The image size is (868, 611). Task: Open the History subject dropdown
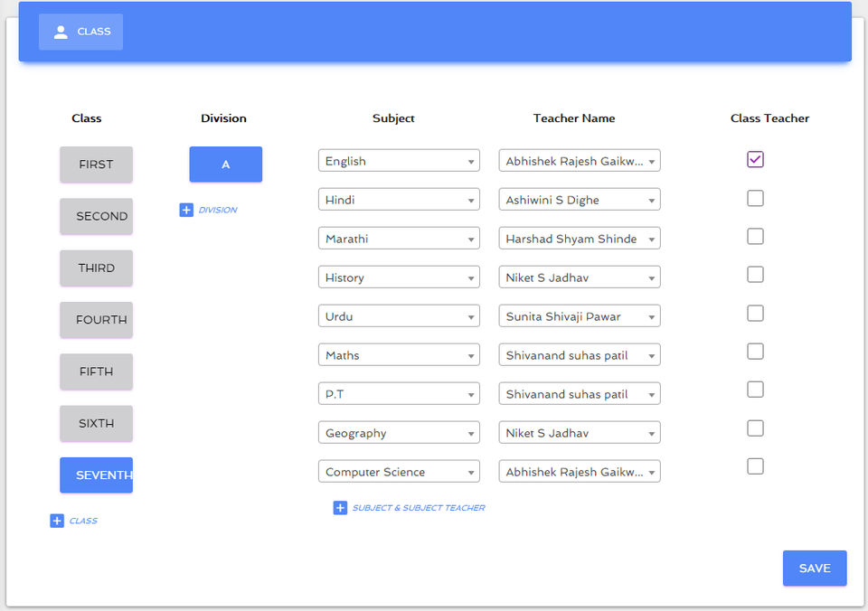[399, 277]
